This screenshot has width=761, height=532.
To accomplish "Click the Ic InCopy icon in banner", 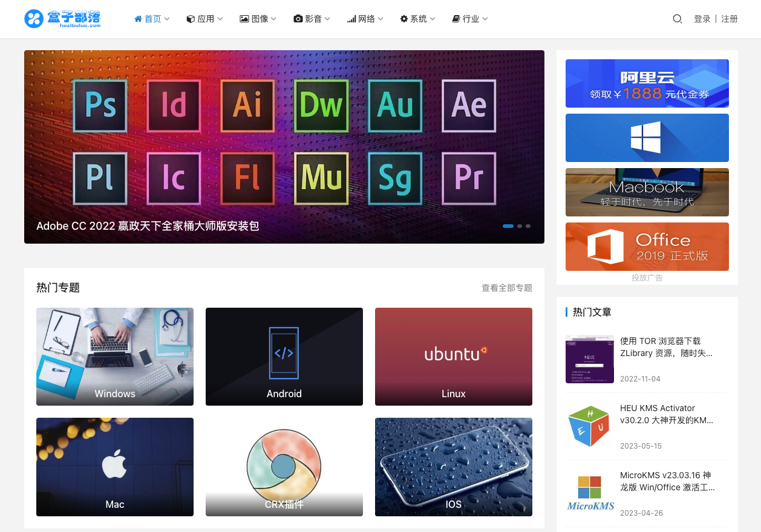I will (x=174, y=178).
